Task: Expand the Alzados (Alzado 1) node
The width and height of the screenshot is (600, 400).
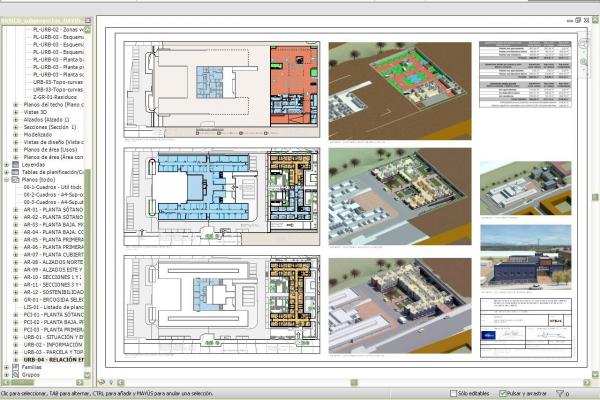Action: click(15, 120)
